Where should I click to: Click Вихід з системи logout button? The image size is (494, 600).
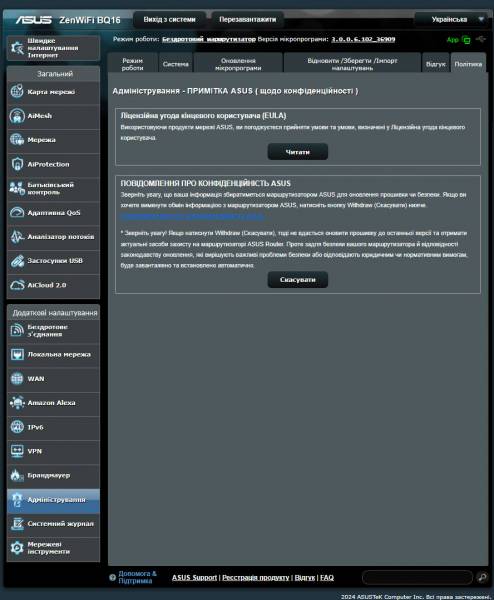(170, 20)
